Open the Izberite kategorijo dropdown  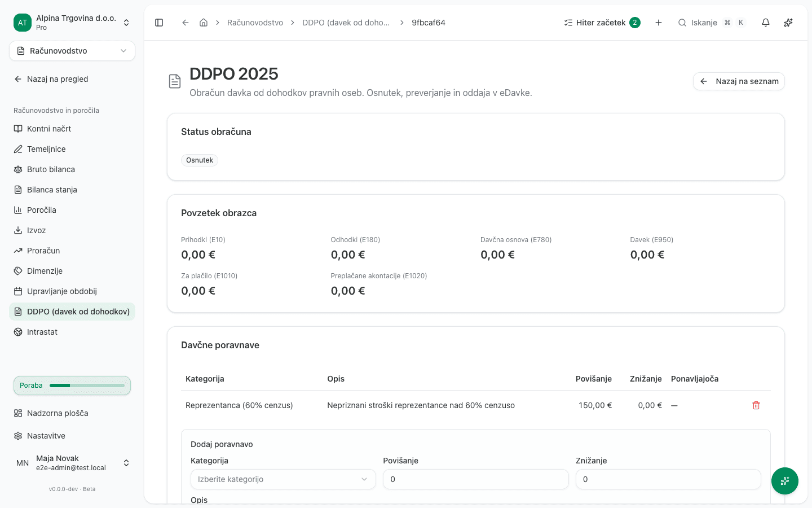click(x=283, y=479)
